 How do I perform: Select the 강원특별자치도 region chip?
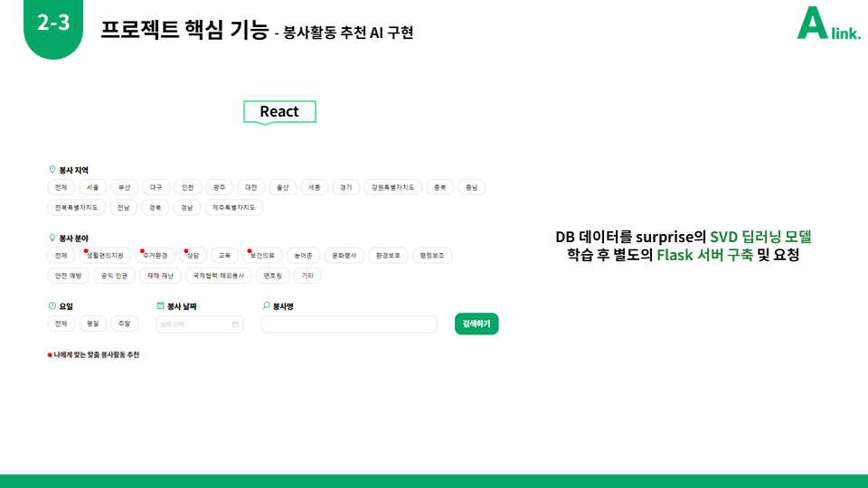click(393, 188)
